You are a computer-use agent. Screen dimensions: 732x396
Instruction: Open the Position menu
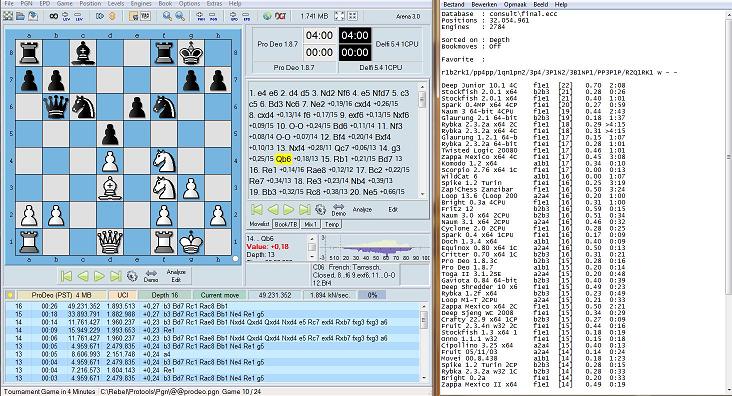point(90,3)
